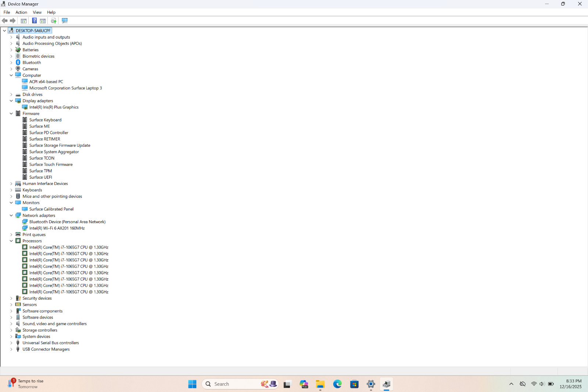Click the Universal Serial Bus controllers icon
This screenshot has width=588, height=392.
click(x=18, y=343)
